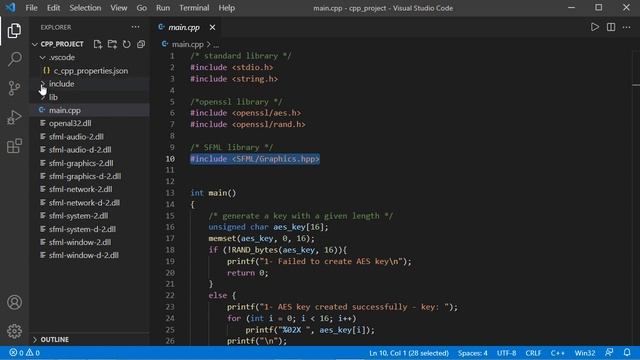Open the Selection menu
The width and height of the screenshot is (640, 360).
pyautogui.click(x=85, y=8)
